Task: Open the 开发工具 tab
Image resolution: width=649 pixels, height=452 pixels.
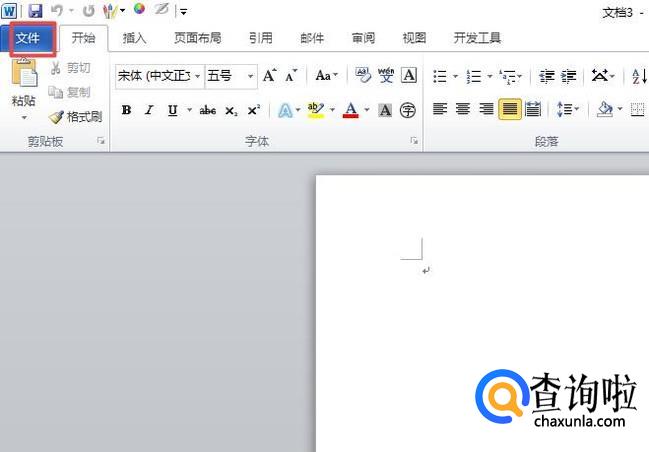Action: pyautogui.click(x=477, y=38)
